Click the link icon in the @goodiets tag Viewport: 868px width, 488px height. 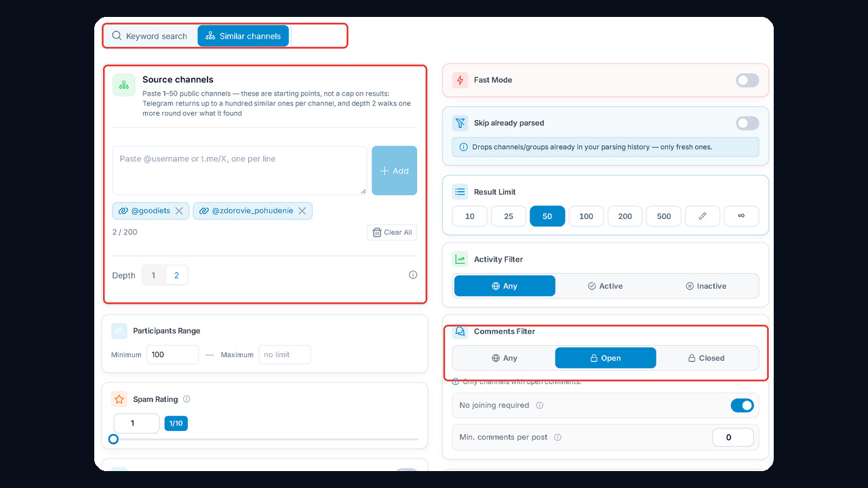pos(123,211)
